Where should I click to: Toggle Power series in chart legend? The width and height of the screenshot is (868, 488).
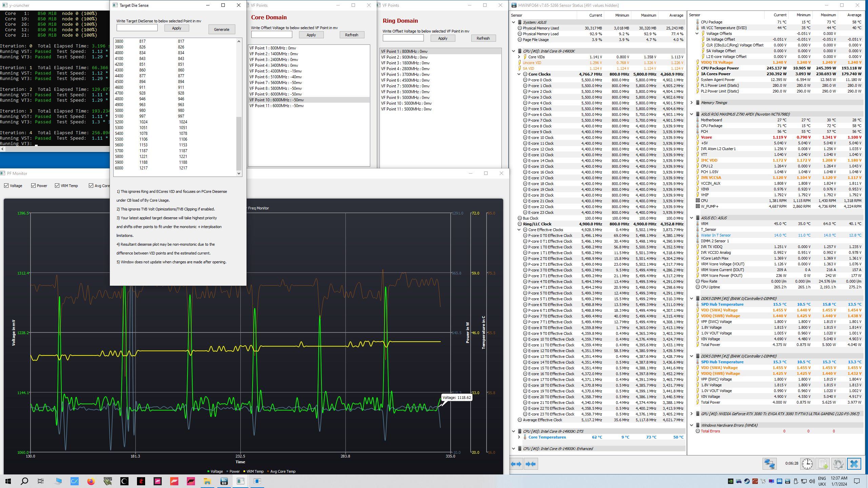tap(233, 471)
